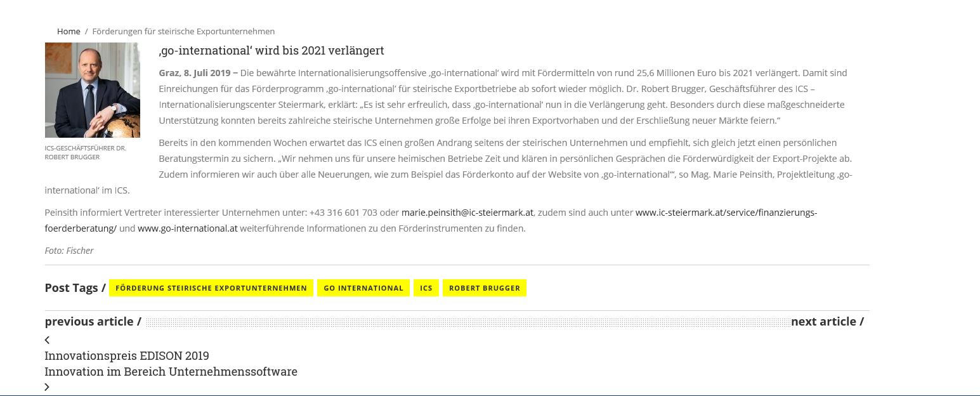Screen dimensions: 980x396
Task: Click the previous article heading
Action: click(x=93, y=322)
